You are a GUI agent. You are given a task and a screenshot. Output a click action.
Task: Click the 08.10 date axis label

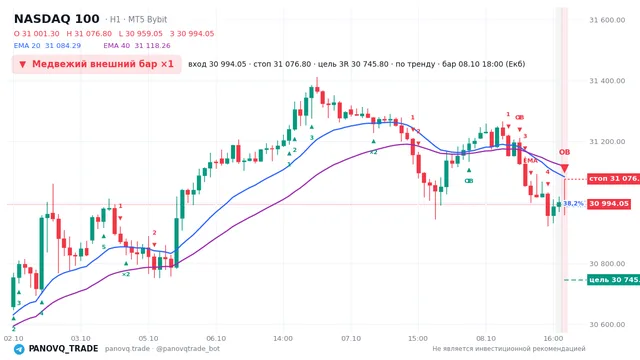coord(486,338)
